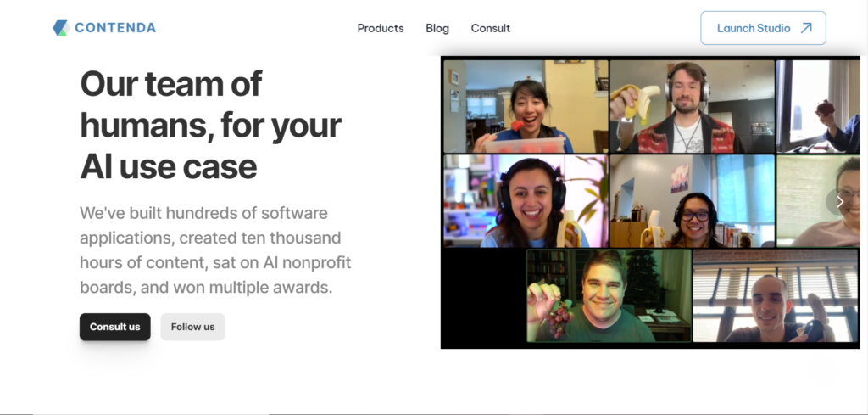The width and height of the screenshot is (868, 415).
Task: Click the paragraph about software applications
Action: tap(215, 250)
